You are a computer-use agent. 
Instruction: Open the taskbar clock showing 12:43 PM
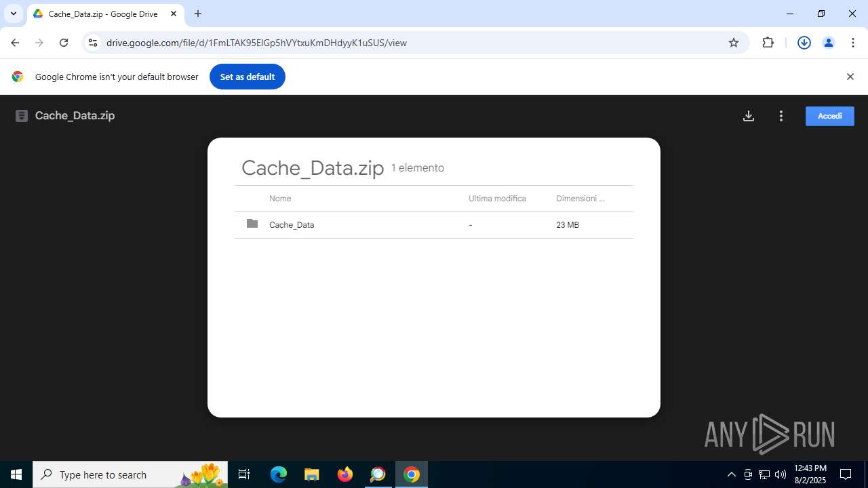[810, 474]
